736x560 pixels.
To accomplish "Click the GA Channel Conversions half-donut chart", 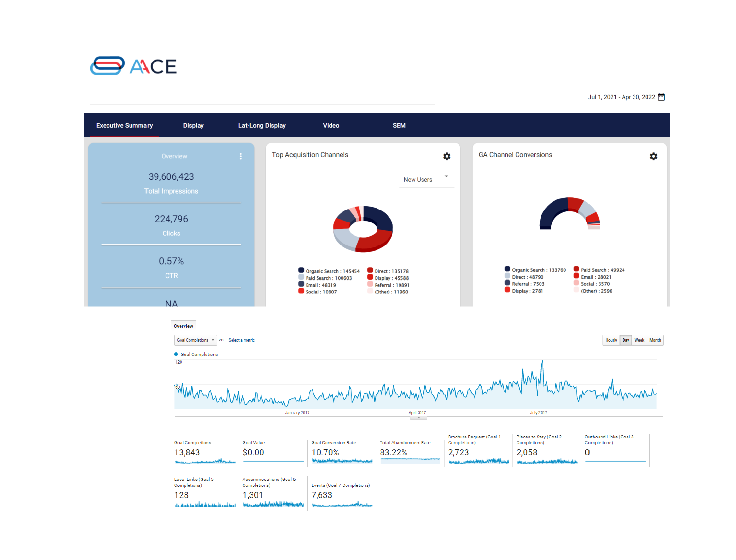I will tap(569, 213).
